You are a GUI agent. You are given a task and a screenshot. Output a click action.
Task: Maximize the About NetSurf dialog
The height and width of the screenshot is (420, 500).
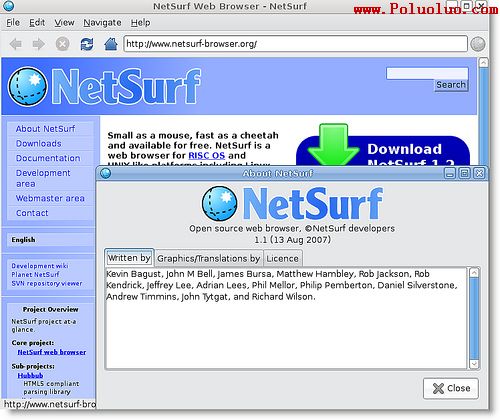465,173
